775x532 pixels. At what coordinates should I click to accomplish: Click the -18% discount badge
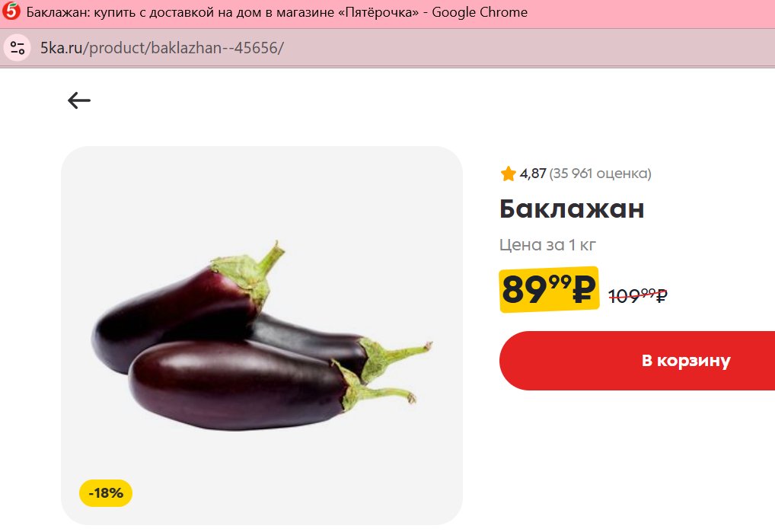[x=106, y=493]
